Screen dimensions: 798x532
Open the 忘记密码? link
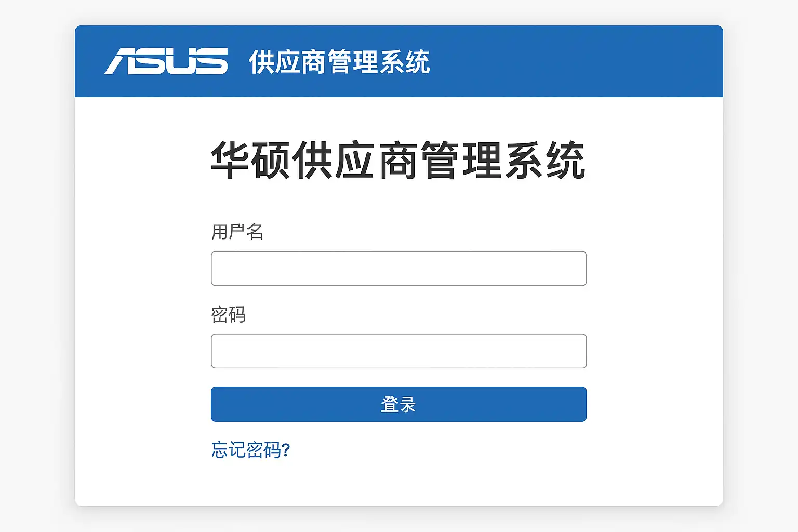[x=250, y=450]
